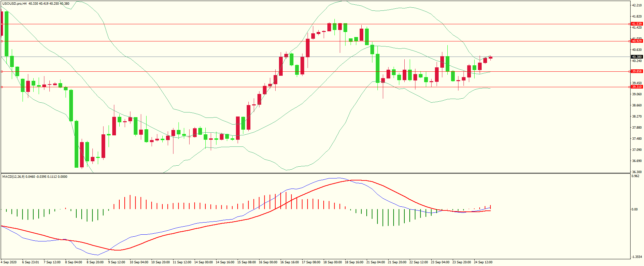Click the 16 Sep 00:00 time label
This screenshot has width=644, height=266.
click(268, 262)
